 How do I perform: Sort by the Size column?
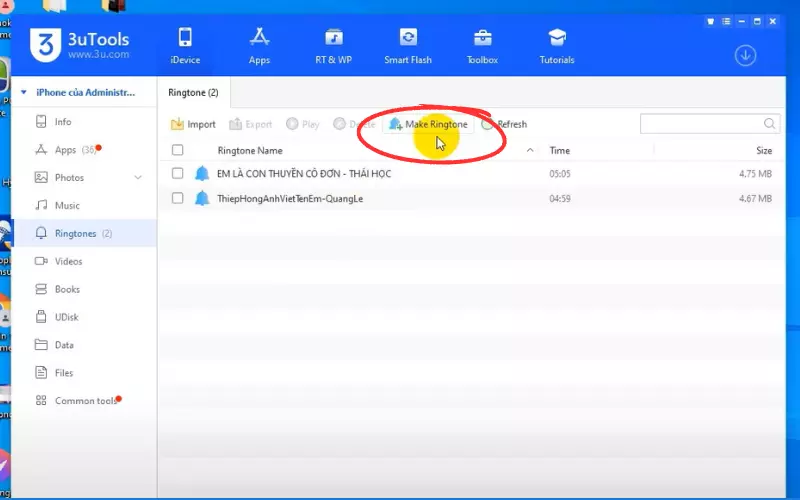(x=764, y=151)
